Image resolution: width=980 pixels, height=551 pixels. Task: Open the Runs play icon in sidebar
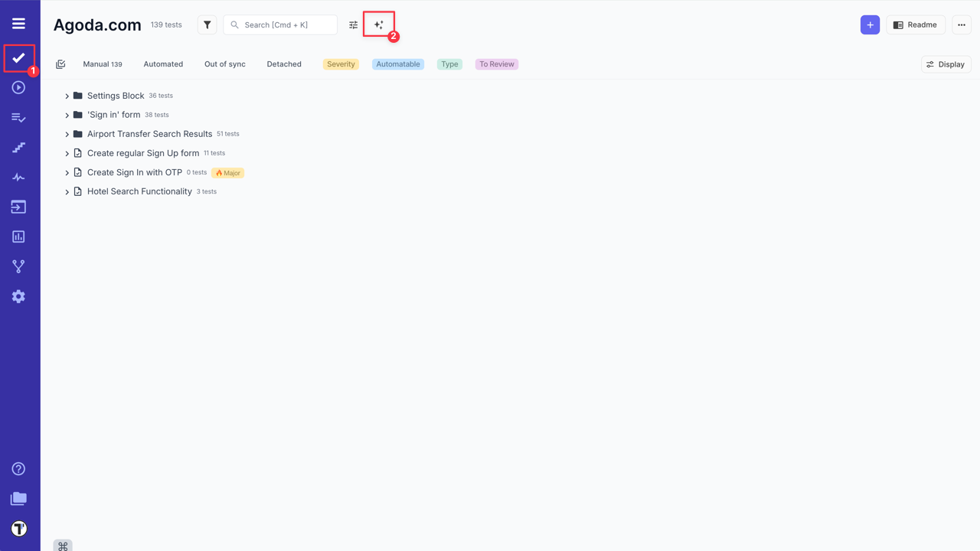18,87
